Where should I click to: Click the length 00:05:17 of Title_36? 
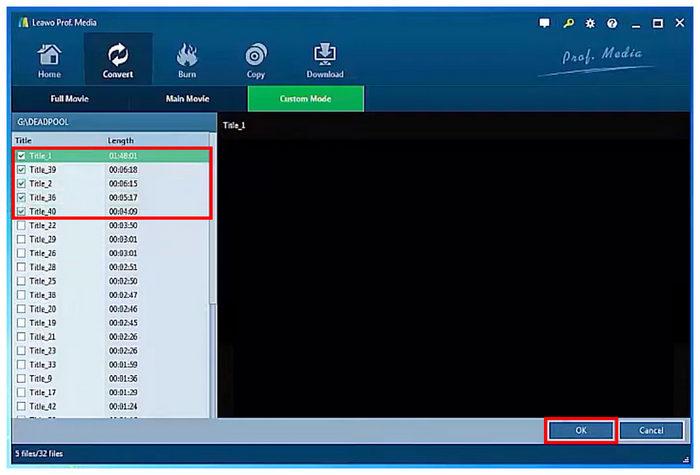123,197
